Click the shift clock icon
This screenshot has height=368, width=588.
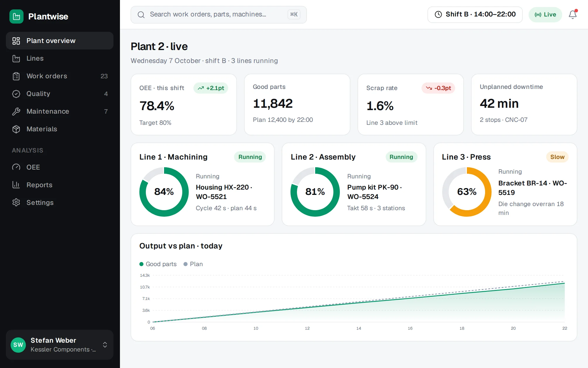pyautogui.click(x=438, y=14)
